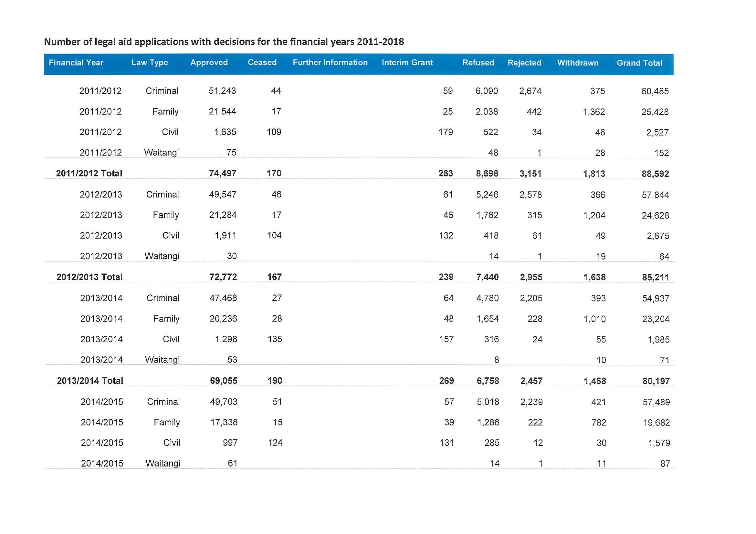Select the Approved column header
The width and height of the screenshot is (756, 534).
[x=209, y=63]
